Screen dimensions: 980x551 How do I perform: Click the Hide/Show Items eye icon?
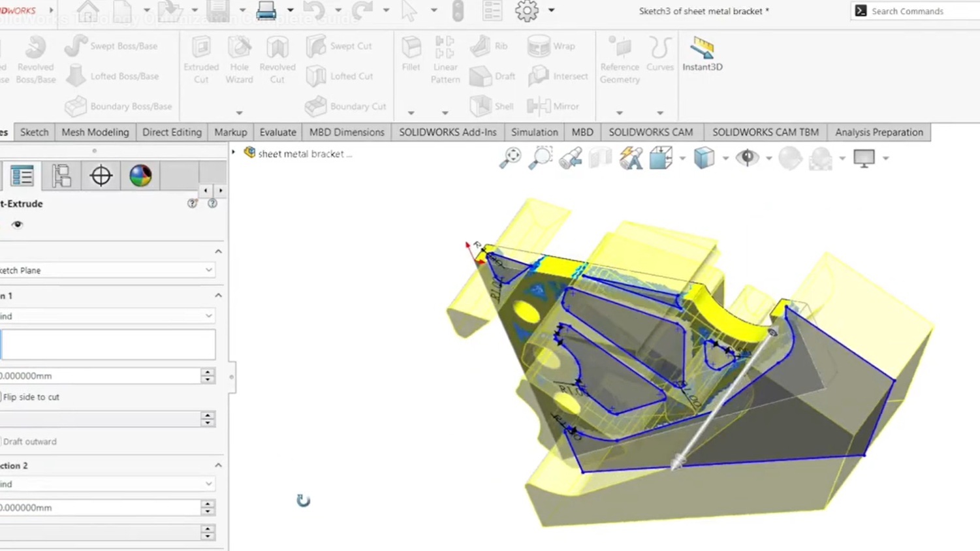click(748, 158)
